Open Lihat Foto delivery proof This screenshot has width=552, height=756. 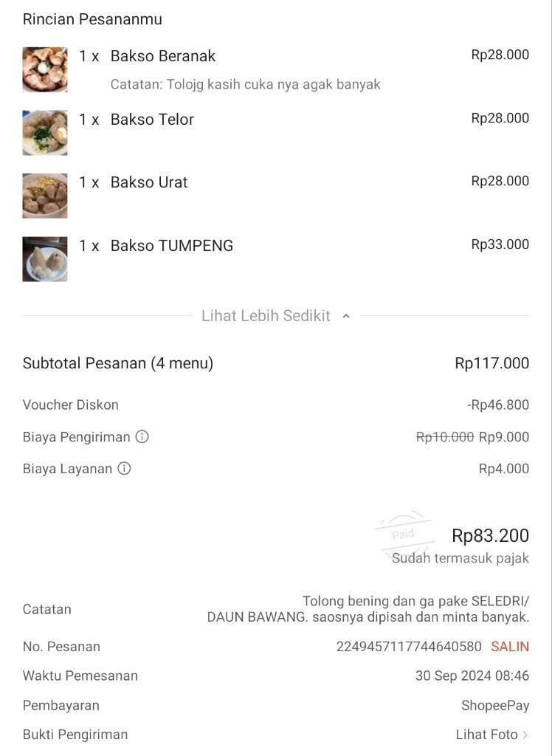tap(486, 735)
